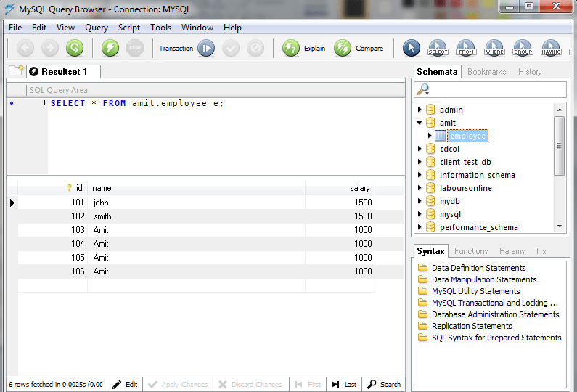
Task: Switch to the History tab
Action: click(530, 72)
